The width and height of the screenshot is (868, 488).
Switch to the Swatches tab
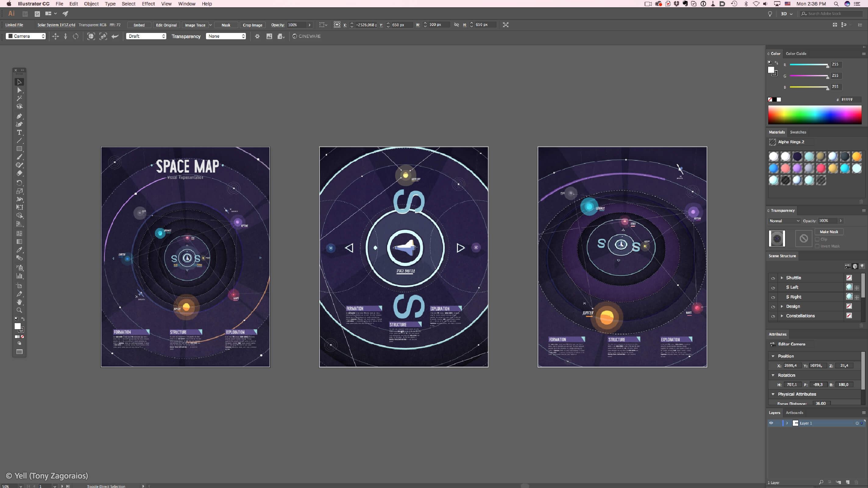[x=798, y=132]
